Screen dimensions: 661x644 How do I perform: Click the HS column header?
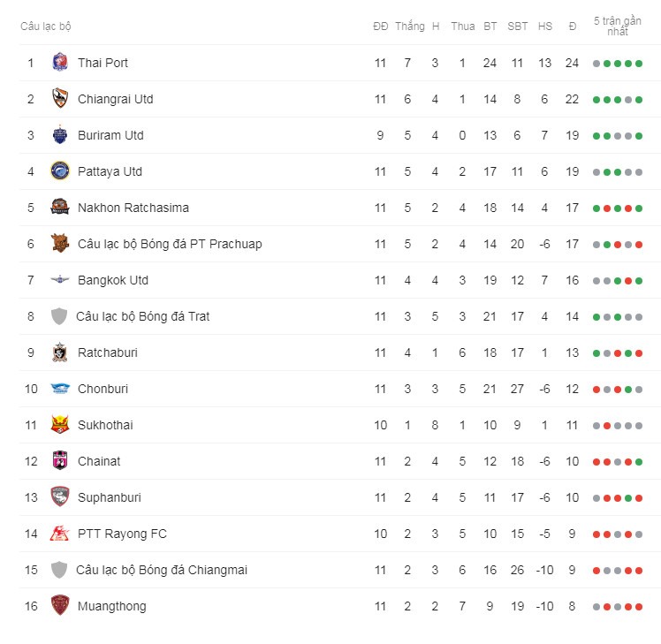click(x=544, y=27)
